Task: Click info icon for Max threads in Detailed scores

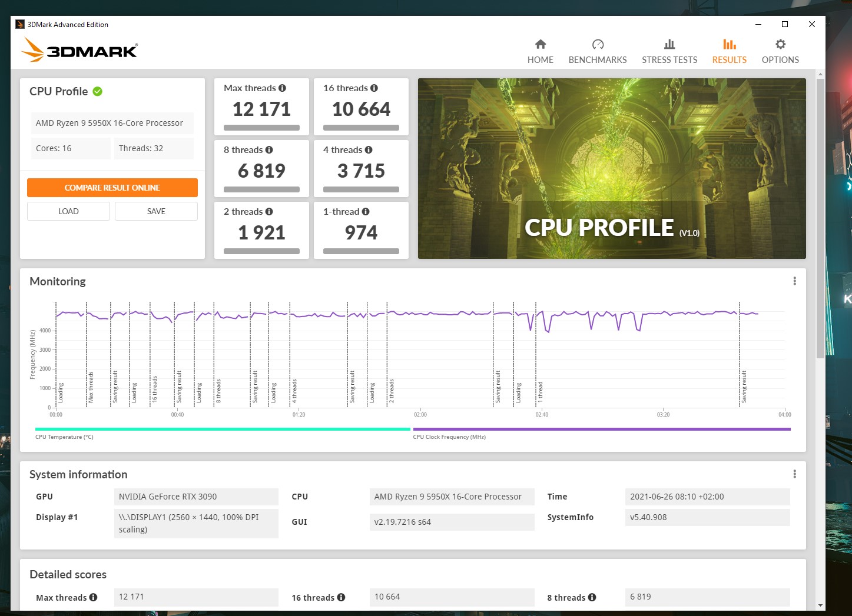Action: click(93, 597)
